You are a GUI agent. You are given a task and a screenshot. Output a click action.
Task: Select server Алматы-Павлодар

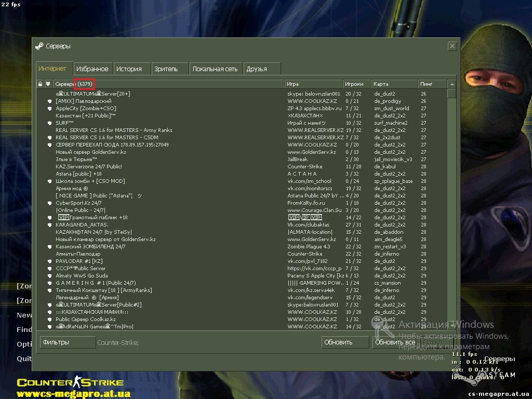click(78, 254)
